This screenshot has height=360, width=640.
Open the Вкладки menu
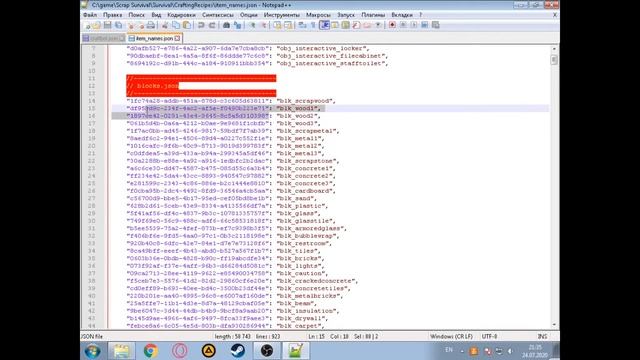(402, 15)
